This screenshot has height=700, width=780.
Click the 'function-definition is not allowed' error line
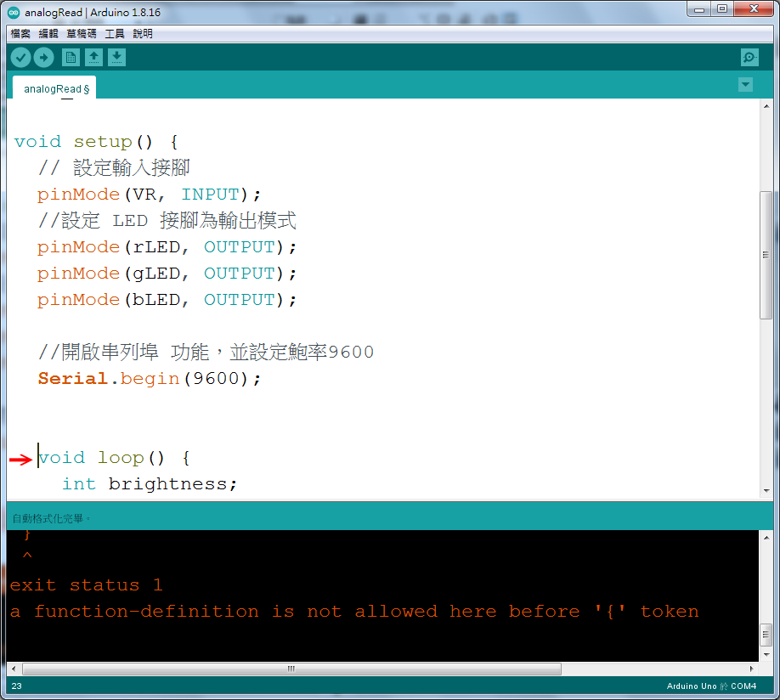354,612
